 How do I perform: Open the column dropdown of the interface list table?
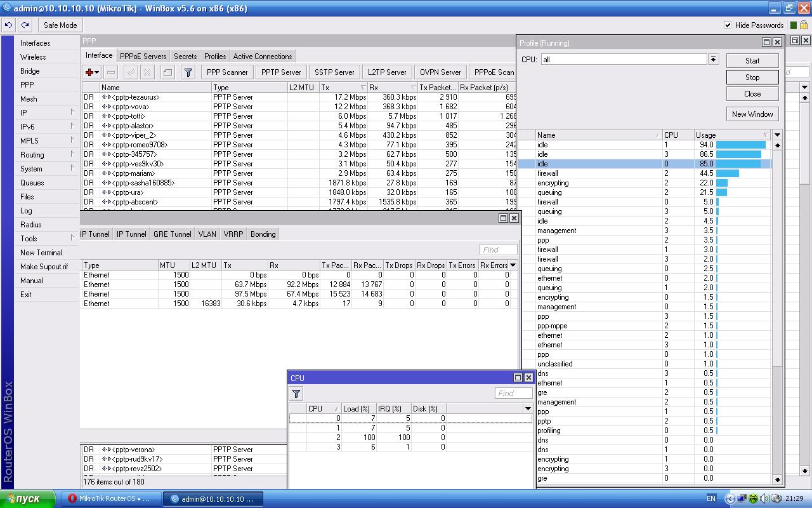513,265
